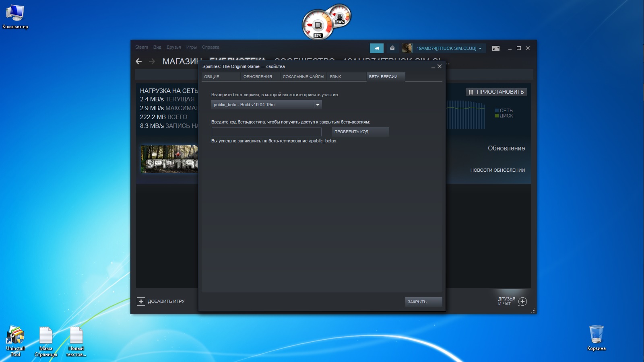
Task: Pause the download with Приостановить
Action: coord(496,92)
